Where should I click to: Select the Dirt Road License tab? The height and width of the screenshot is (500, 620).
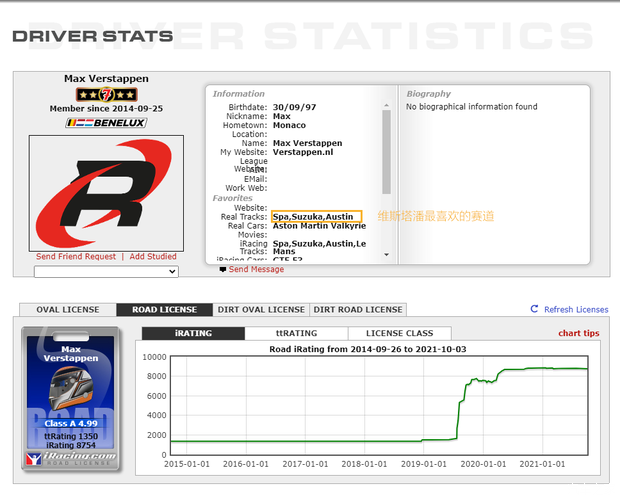click(x=357, y=310)
